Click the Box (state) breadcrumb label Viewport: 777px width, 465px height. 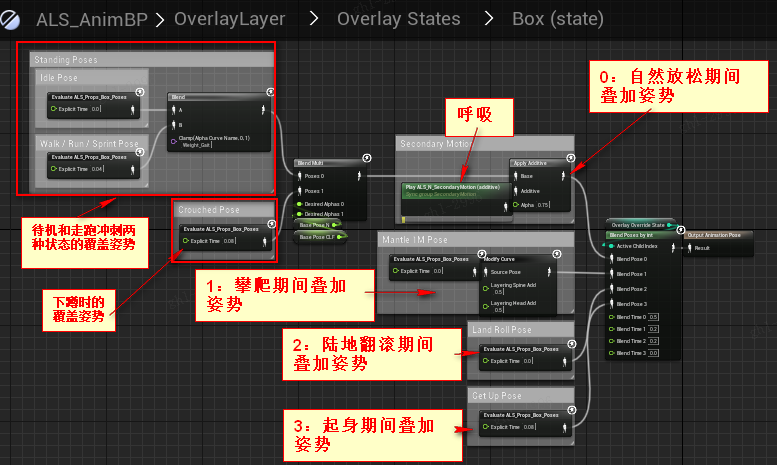(557, 18)
